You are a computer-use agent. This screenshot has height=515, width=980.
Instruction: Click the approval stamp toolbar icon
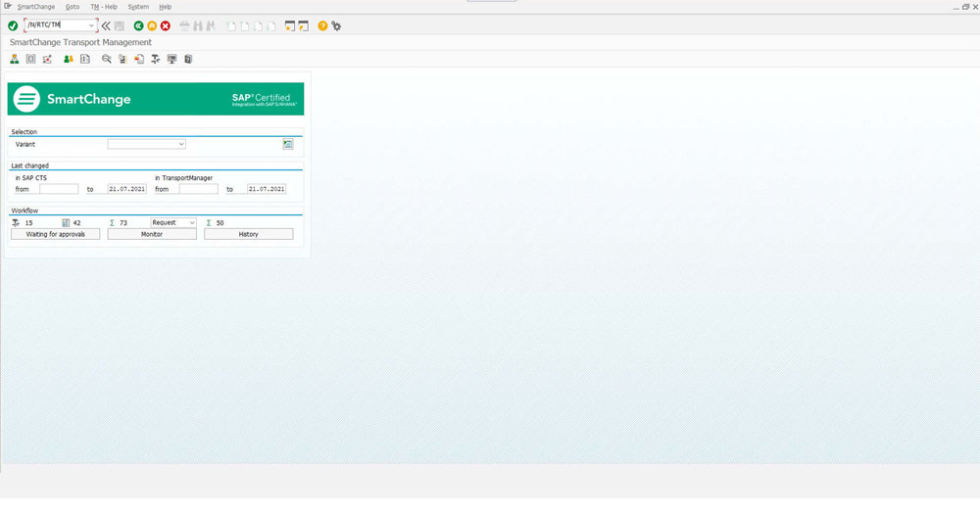click(x=155, y=59)
